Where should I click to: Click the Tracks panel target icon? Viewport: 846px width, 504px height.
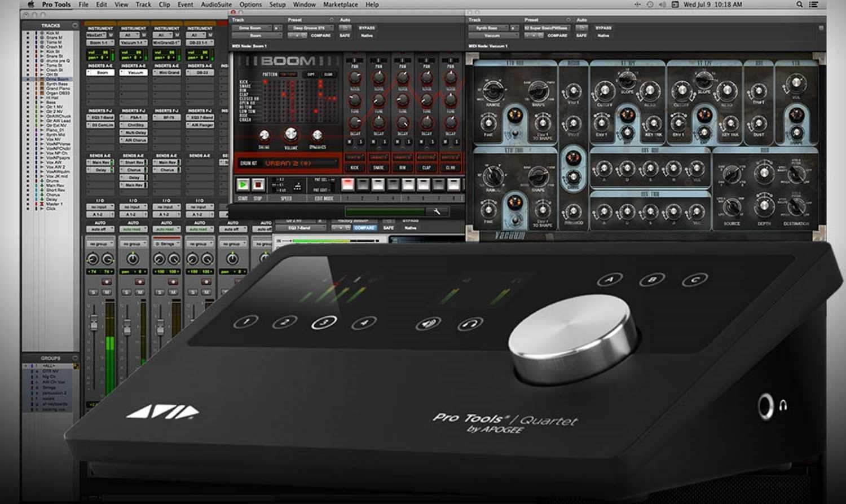75,25
